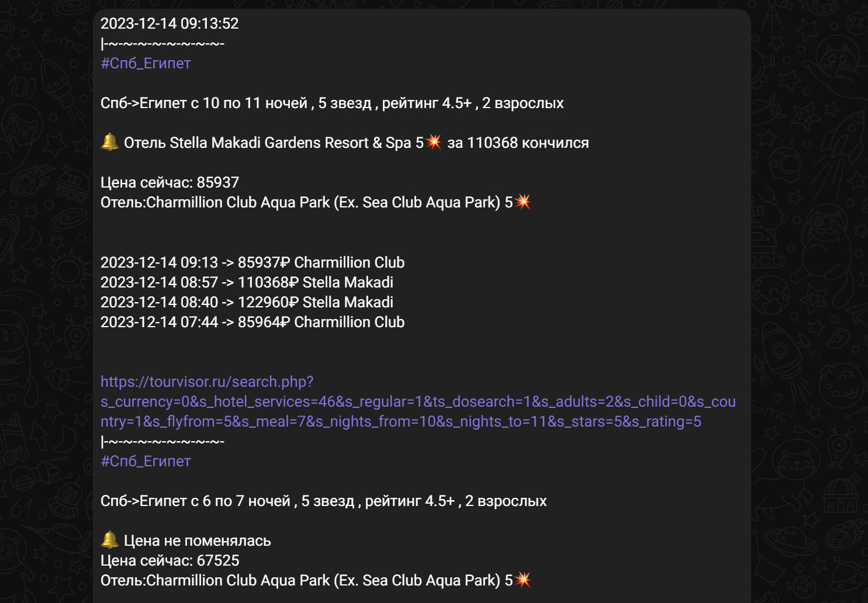The image size is (868, 603).
Task: Click the star emoji ending the bottom hotel line
Action: (523, 580)
